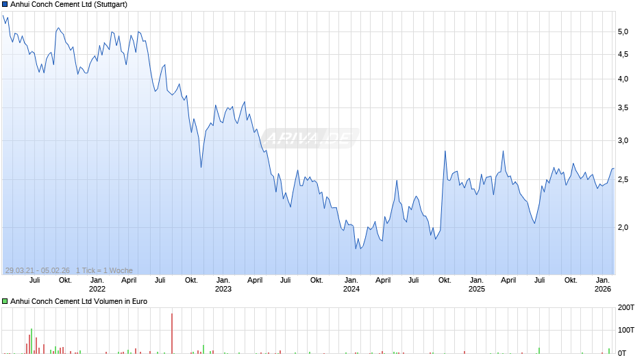
Task: Click the 0T volume axis label
Action: 622,353
